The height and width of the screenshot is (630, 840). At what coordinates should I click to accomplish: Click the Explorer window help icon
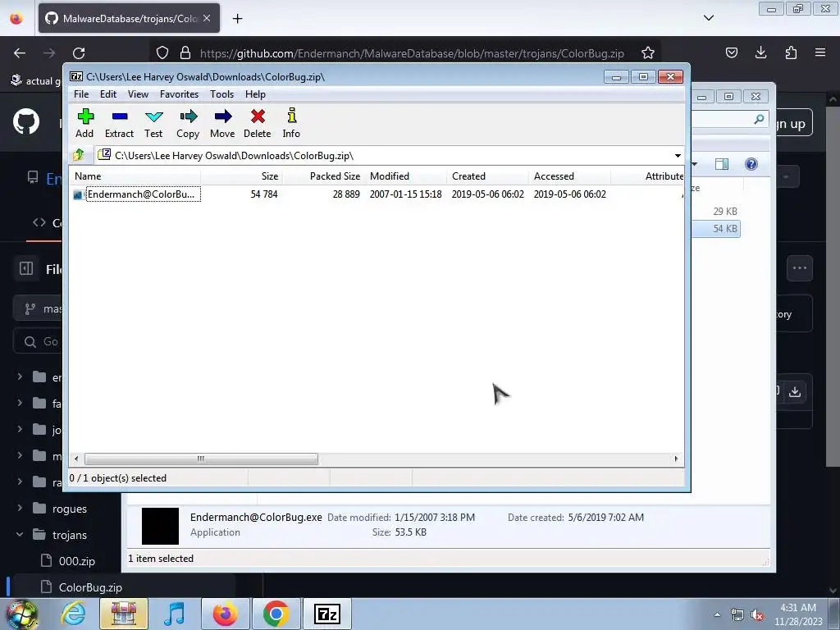(751, 164)
